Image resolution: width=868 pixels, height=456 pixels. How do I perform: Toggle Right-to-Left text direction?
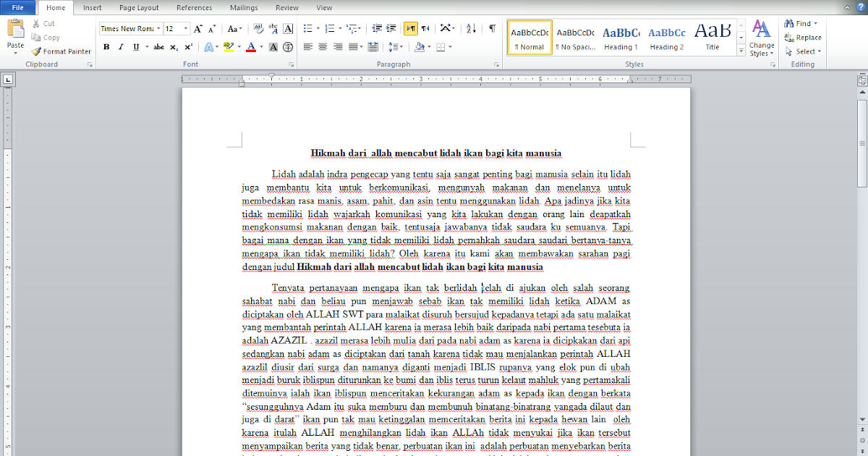coord(425,29)
